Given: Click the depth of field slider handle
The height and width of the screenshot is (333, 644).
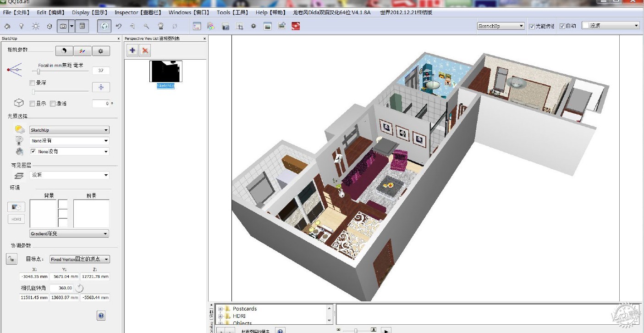Looking at the screenshot, I should pos(33,92).
